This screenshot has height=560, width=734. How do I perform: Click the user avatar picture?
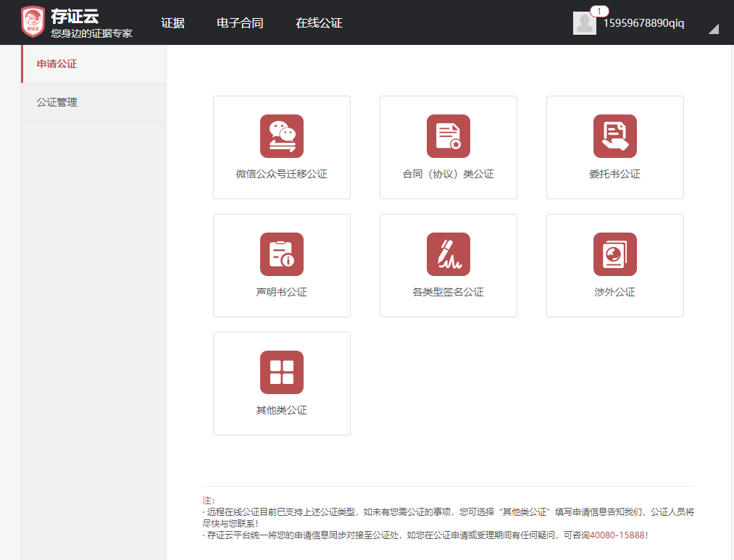pyautogui.click(x=585, y=23)
